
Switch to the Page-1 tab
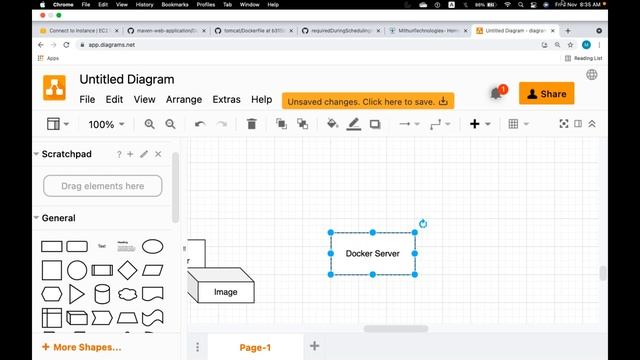pos(255,347)
